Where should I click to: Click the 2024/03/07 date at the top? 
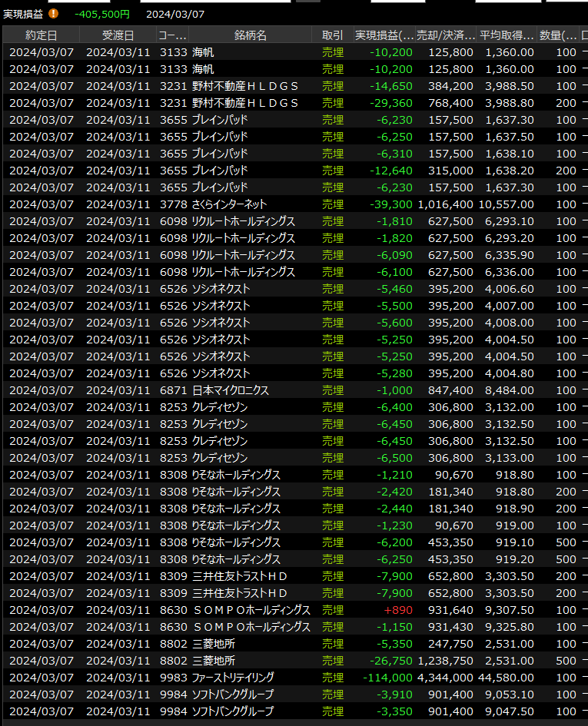[175, 14]
